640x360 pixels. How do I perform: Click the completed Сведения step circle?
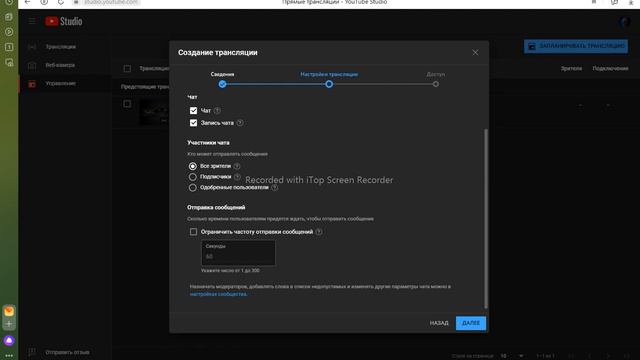pyautogui.click(x=222, y=84)
